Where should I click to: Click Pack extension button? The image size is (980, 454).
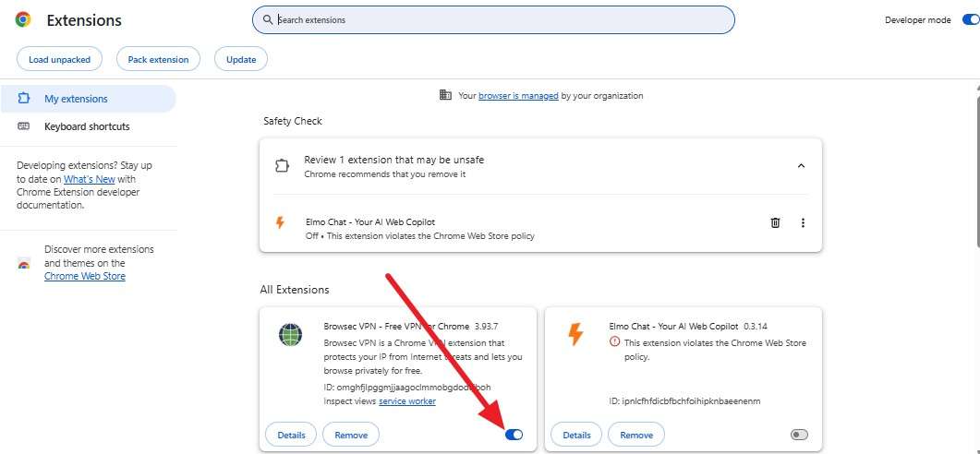point(158,59)
